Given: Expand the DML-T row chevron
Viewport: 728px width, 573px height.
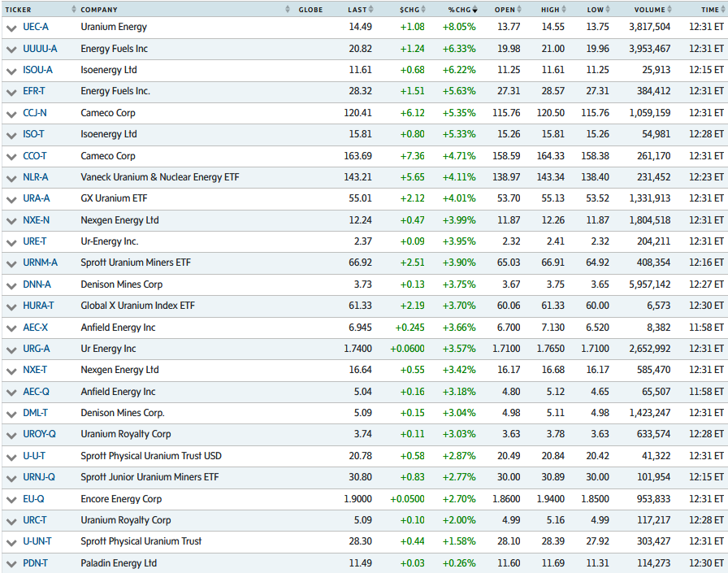Looking at the screenshot, I should click(x=11, y=415).
